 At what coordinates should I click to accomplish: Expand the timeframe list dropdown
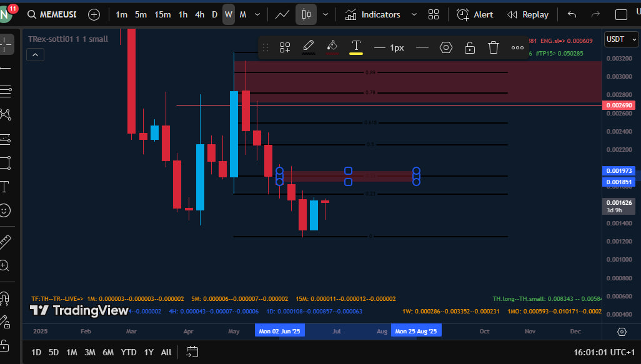click(257, 15)
